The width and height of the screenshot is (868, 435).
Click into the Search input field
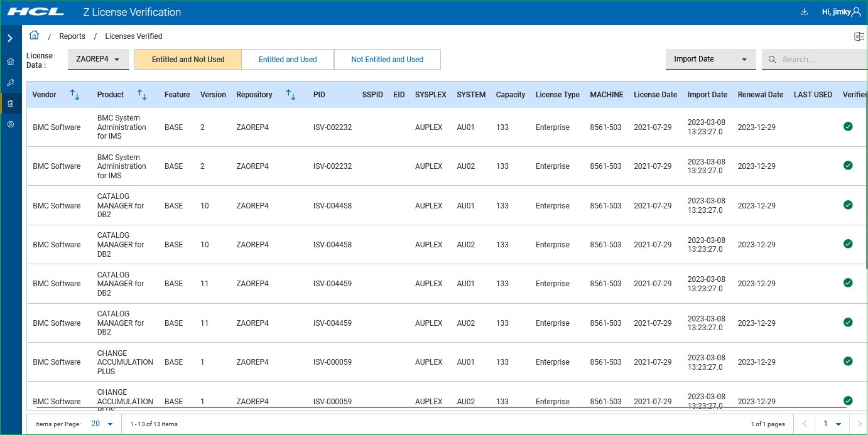pyautogui.click(x=820, y=60)
